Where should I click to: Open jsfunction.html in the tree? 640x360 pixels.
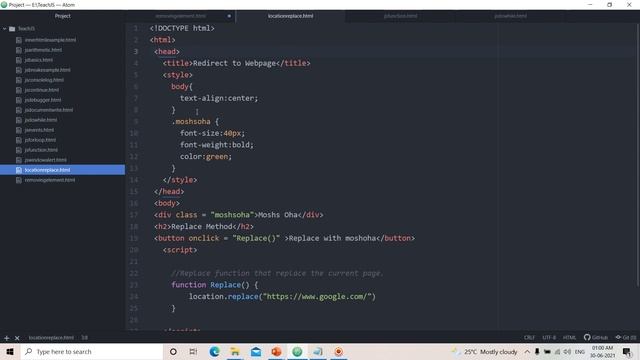pyautogui.click(x=41, y=150)
